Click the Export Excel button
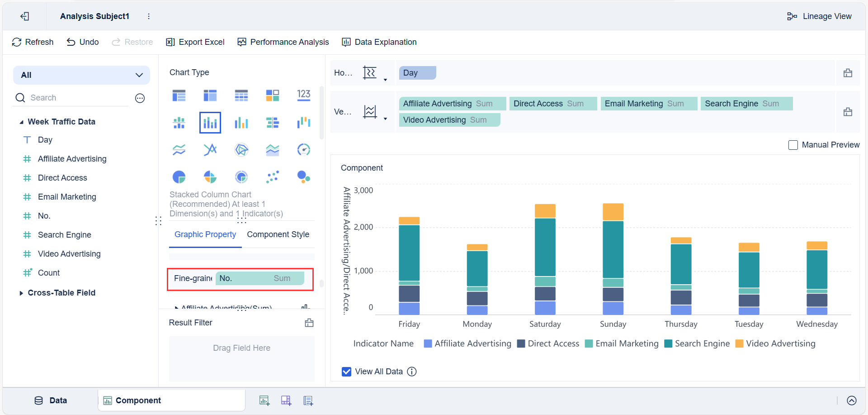Viewport: 868px width, 415px height. pos(195,42)
